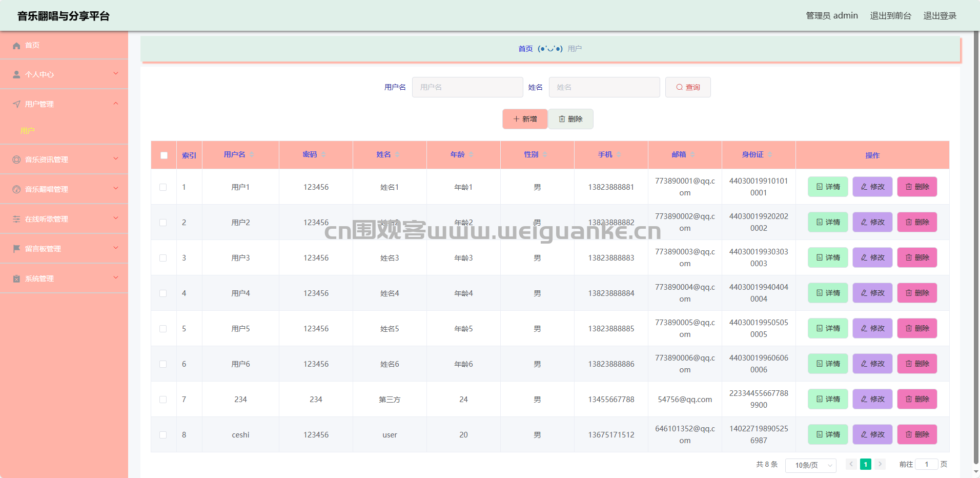Sort table by 年龄 column arrows
The height and width of the screenshot is (478, 980).
click(x=471, y=155)
